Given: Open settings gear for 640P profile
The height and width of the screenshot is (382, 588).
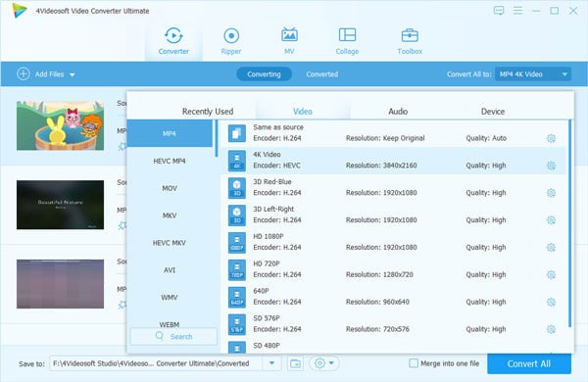Looking at the screenshot, I should point(551,302).
